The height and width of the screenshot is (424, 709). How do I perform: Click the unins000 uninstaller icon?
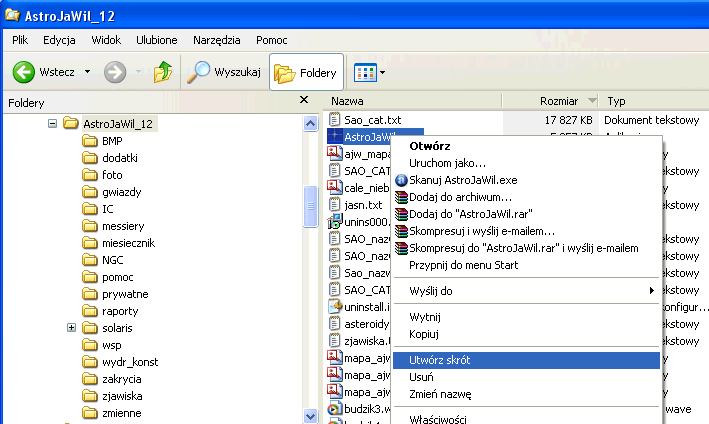point(334,221)
